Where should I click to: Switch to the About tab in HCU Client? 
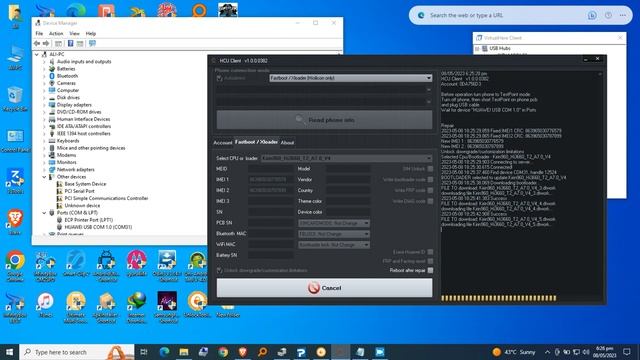(x=287, y=142)
